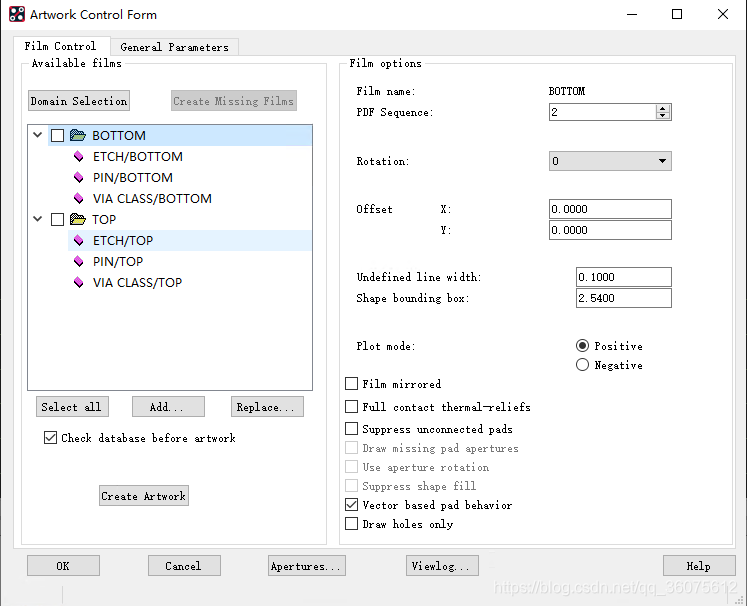Select Positive plot mode
The width and height of the screenshot is (747, 606).
pyautogui.click(x=582, y=345)
